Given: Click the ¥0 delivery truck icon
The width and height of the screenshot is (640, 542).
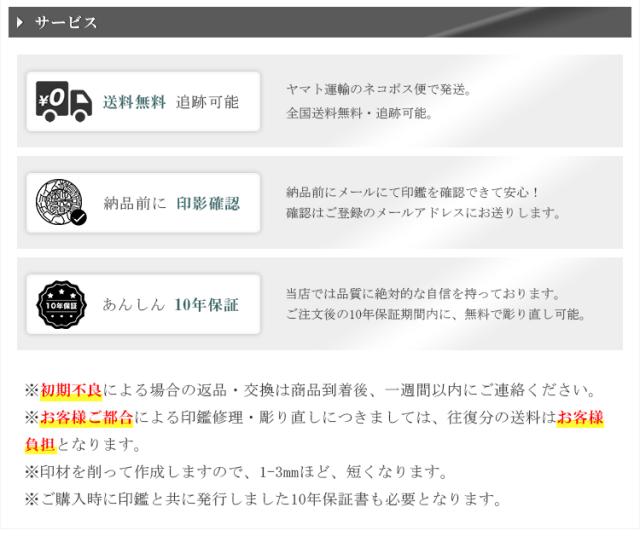Looking at the screenshot, I should [64, 101].
